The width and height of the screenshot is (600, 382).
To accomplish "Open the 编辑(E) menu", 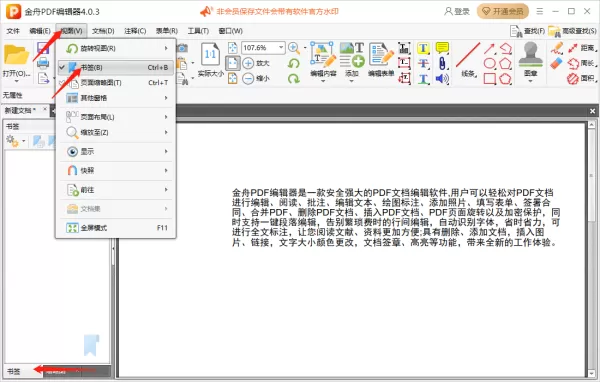I will pos(40,31).
